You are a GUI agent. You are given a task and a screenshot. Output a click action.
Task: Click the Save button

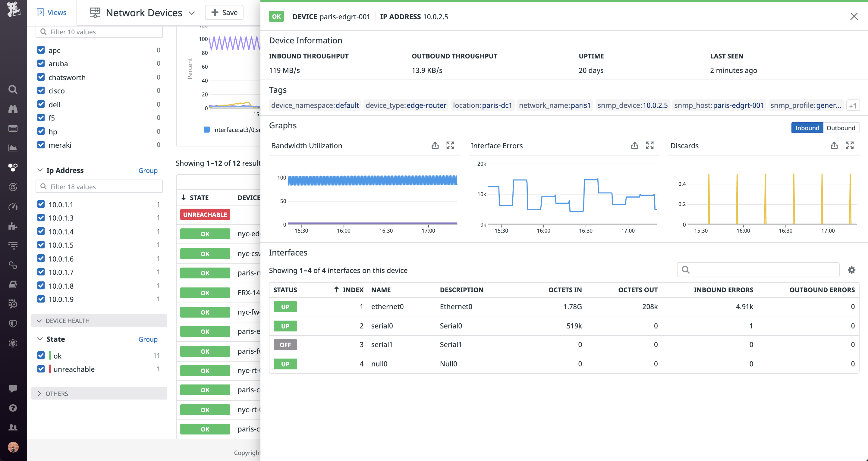click(224, 12)
